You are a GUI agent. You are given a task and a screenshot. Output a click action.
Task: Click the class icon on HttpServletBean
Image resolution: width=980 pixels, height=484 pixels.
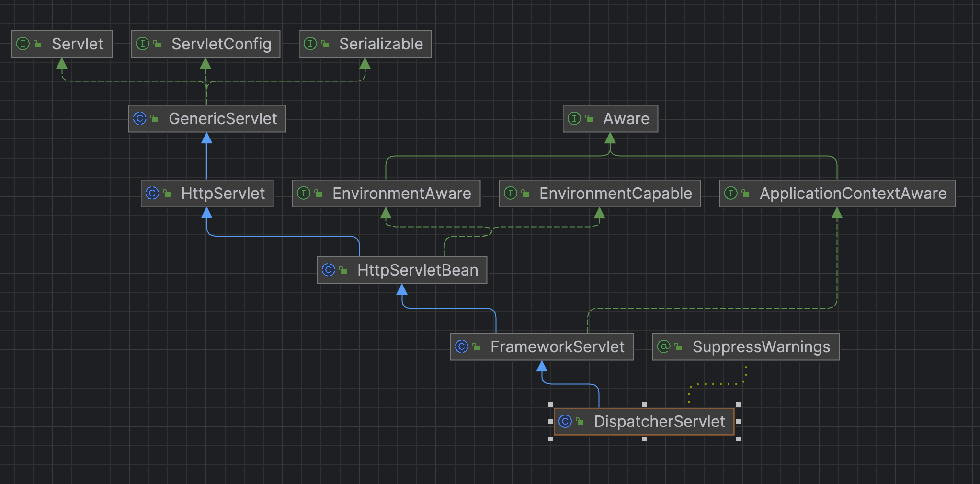coord(329,270)
